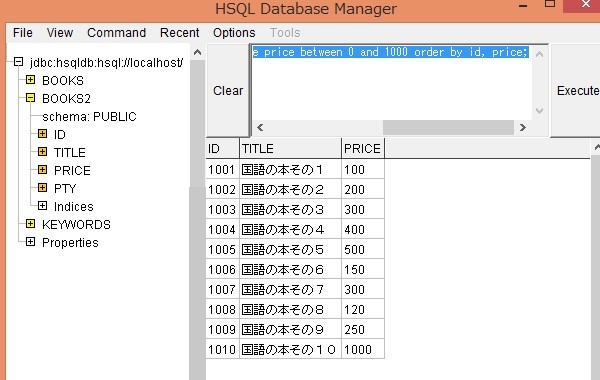The width and height of the screenshot is (600, 380).
Task: Click result cell ID 1006
Action: [x=223, y=269]
